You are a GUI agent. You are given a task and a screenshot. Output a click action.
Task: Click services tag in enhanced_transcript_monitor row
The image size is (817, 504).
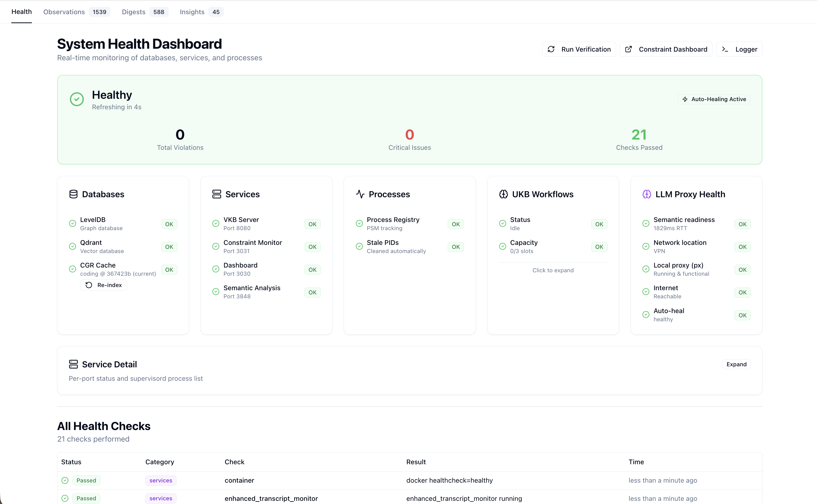pyautogui.click(x=161, y=498)
